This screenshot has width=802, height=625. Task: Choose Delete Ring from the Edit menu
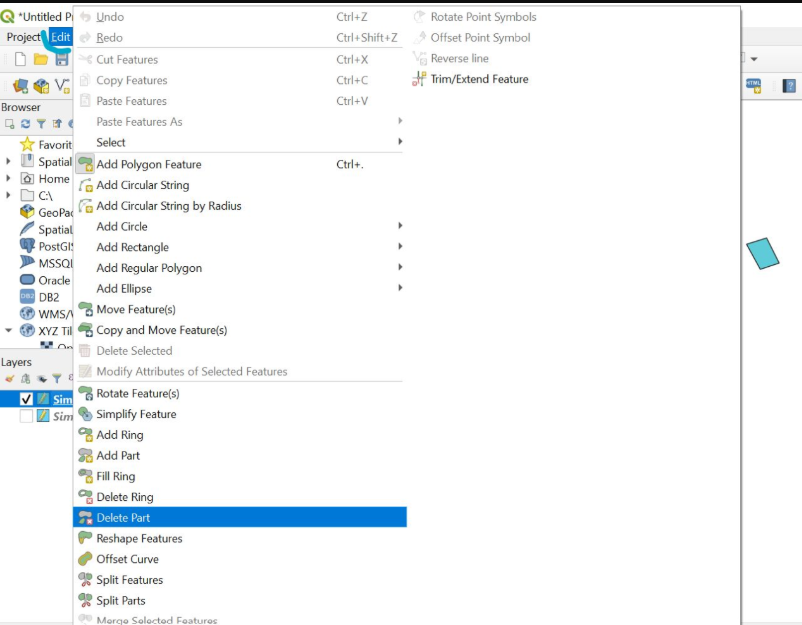(122, 497)
